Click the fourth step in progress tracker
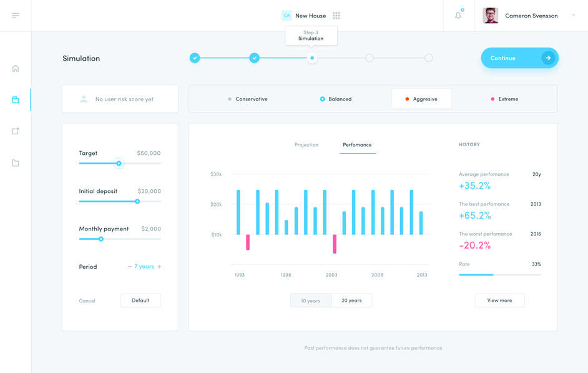 tap(370, 58)
